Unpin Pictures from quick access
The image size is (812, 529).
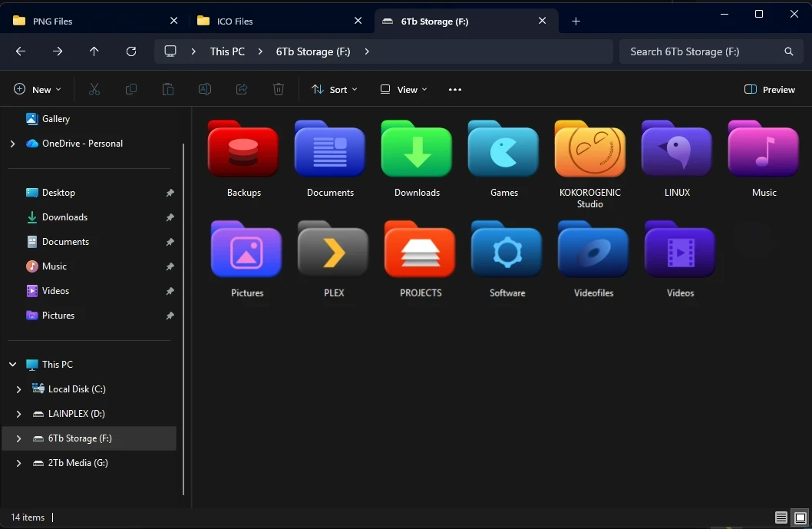[x=170, y=316]
